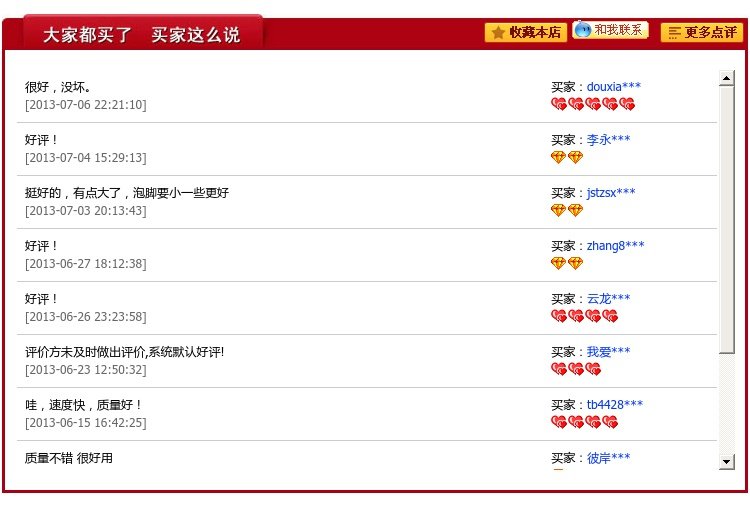
Task: Open buyer tb4428*** profile link
Action: click(x=614, y=405)
